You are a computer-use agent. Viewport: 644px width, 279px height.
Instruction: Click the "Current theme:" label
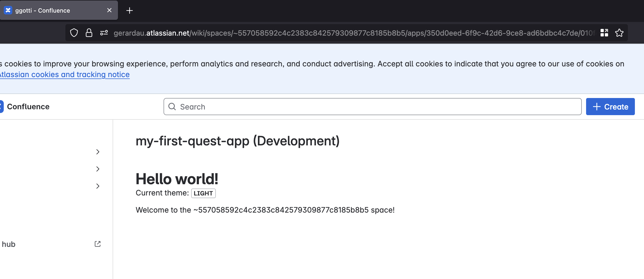(162, 193)
